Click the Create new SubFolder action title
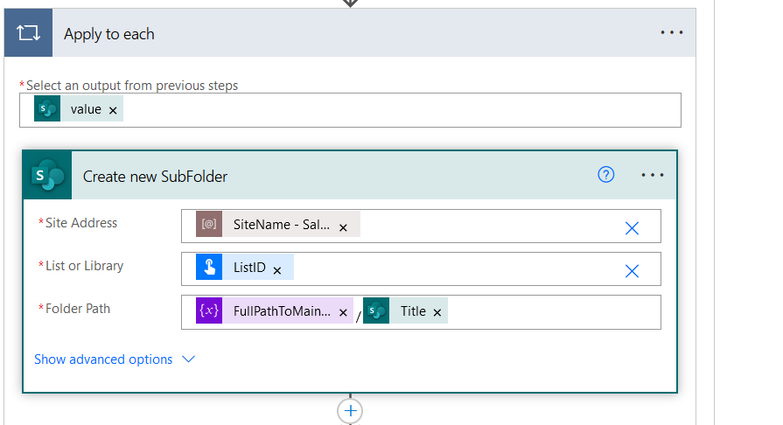The image size is (783, 425). point(155,176)
